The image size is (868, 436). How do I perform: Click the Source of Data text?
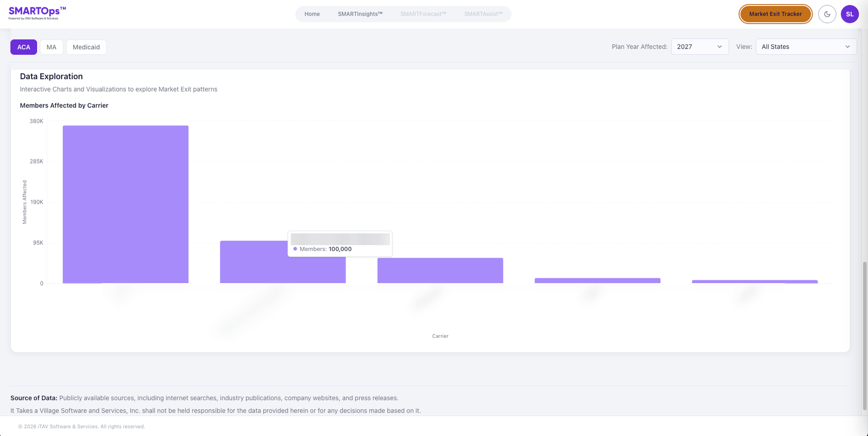205,398
